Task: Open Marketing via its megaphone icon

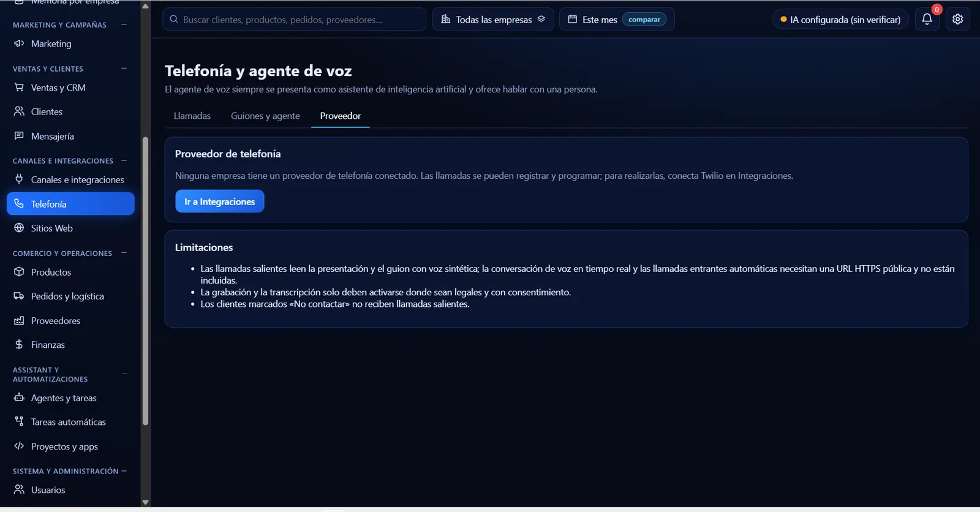Action: point(19,43)
